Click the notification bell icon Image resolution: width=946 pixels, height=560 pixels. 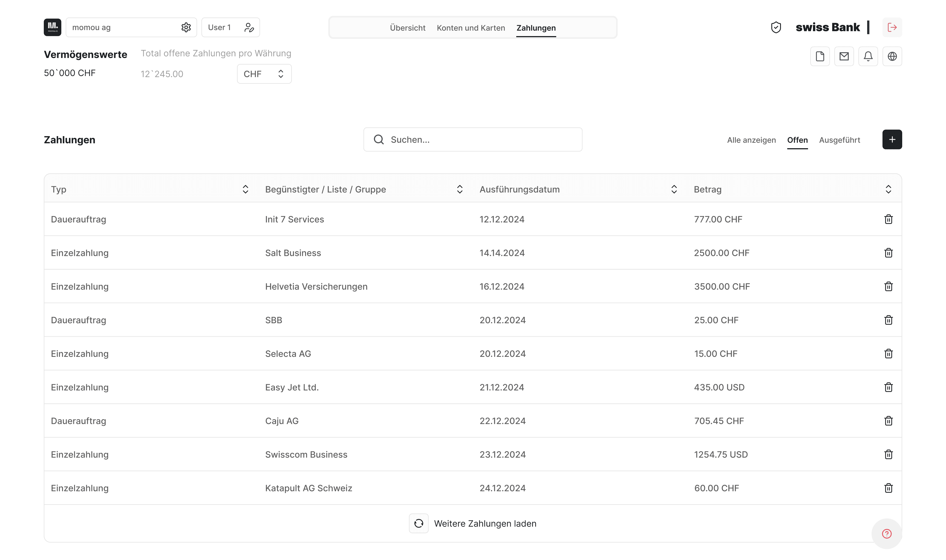pos(868,56)
